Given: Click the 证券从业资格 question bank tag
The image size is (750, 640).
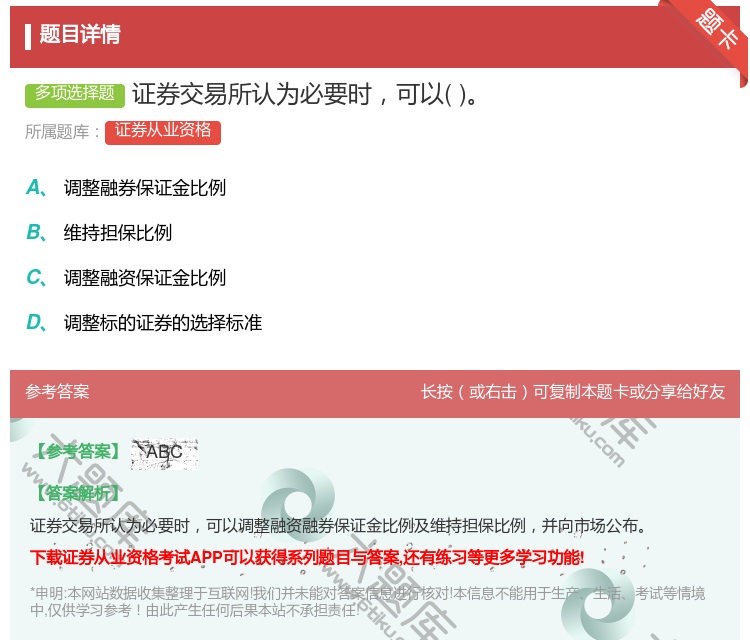Looking at the screenshot, I should 163,132.
